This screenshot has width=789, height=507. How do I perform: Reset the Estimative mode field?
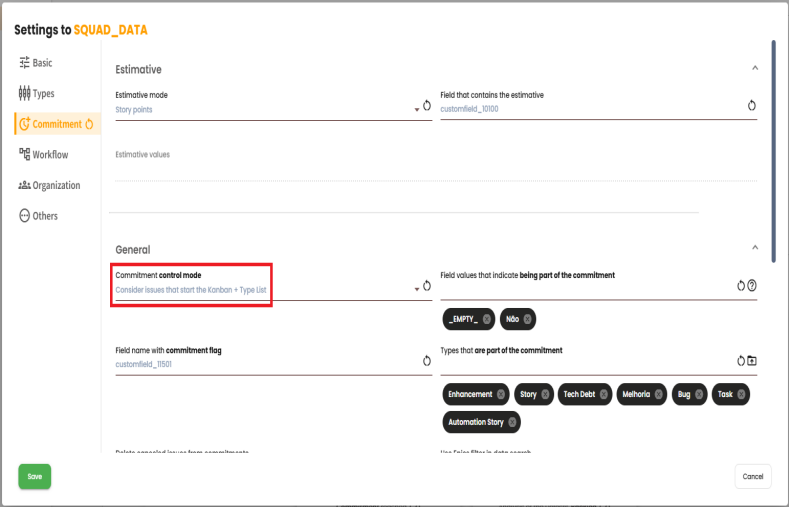pos(427,105)
